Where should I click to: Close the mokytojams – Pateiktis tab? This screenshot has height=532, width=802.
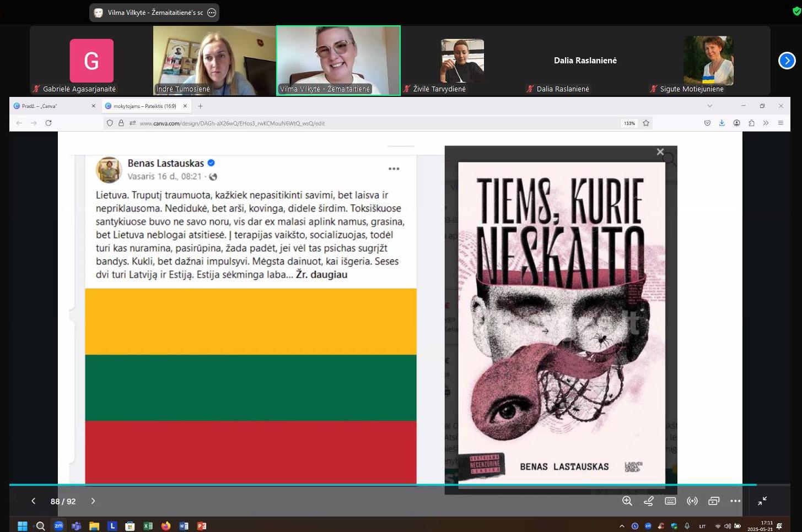(x=185, y=106)
